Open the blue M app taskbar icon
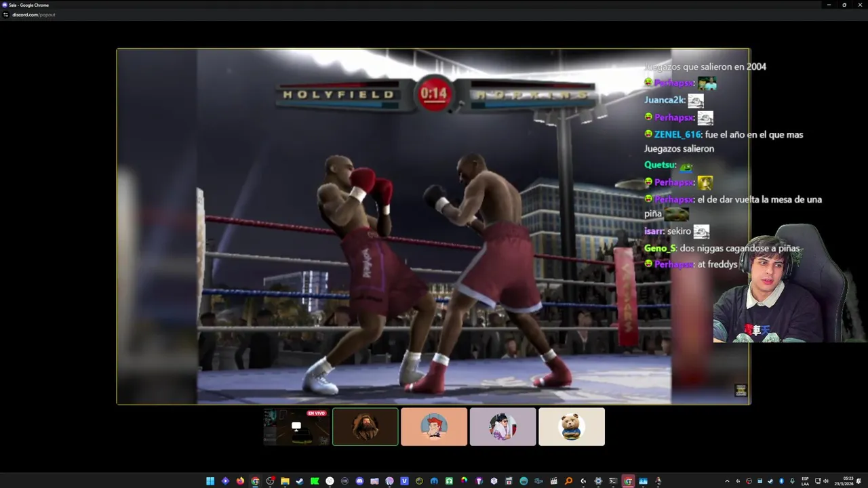 click(434, 481)
